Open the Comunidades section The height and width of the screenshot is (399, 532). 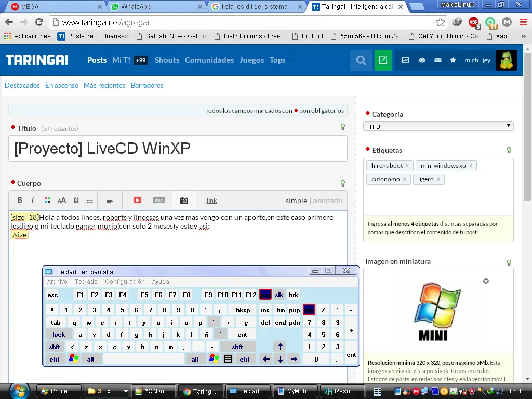click(209, 60)
